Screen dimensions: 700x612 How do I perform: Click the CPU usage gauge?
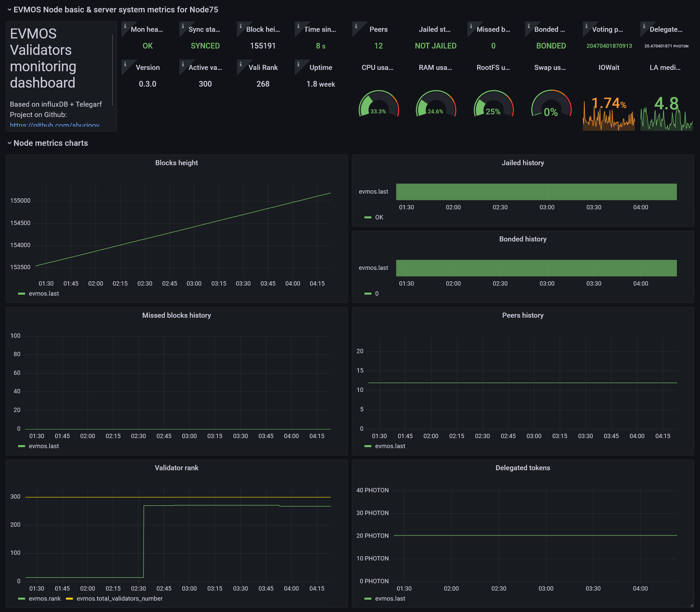click(x=378, y=105)
